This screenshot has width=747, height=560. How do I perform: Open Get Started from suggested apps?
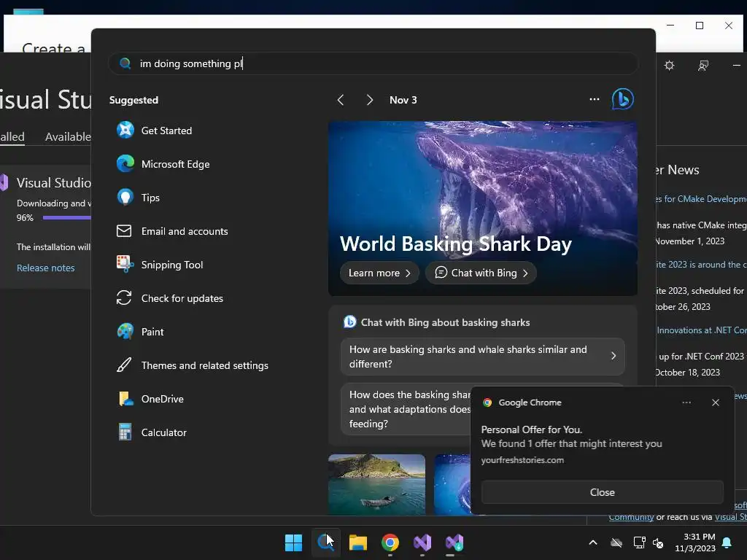pos(155,131)
